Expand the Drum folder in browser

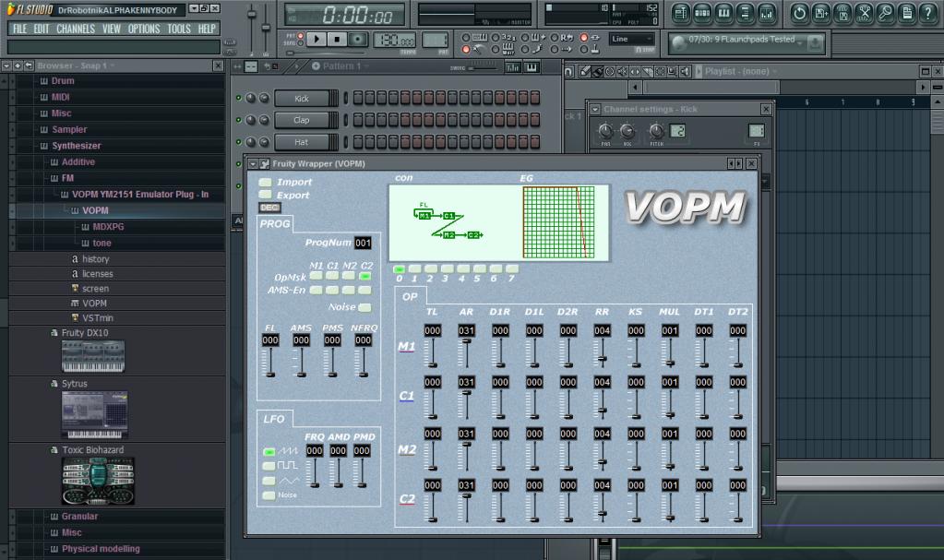pyautogui.click(x=63, y=81)
